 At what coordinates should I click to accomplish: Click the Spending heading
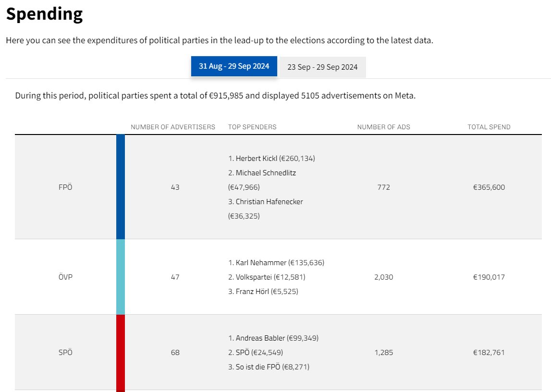(44, 14)
